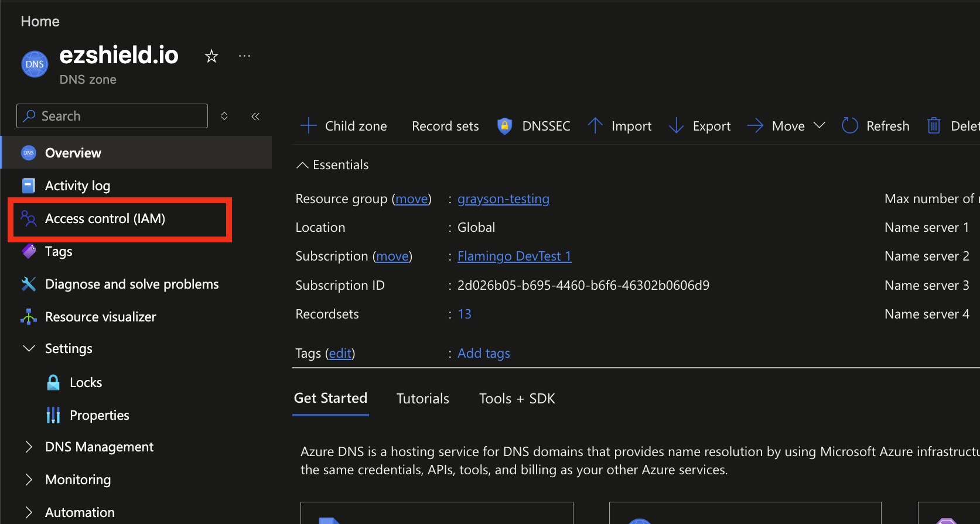Click the Global location value
This screenshot has height=524, width=980.
pyautogui.click(x=476, y=228)
